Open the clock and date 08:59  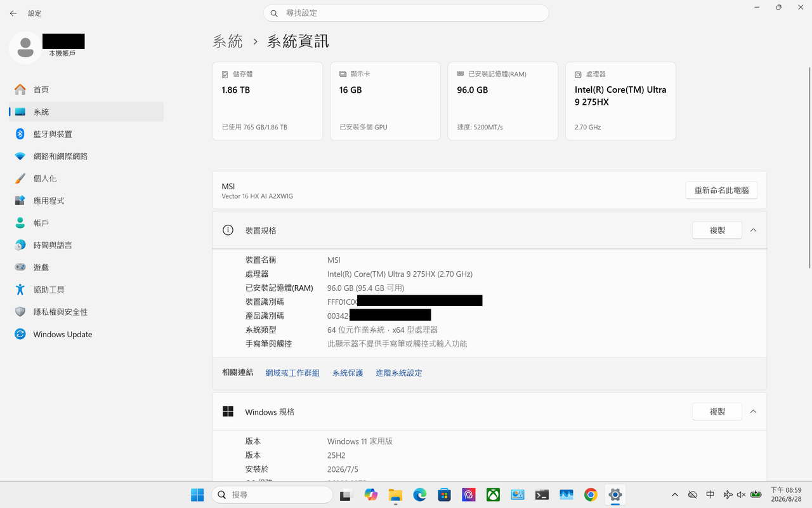click(x=786, y=495)
